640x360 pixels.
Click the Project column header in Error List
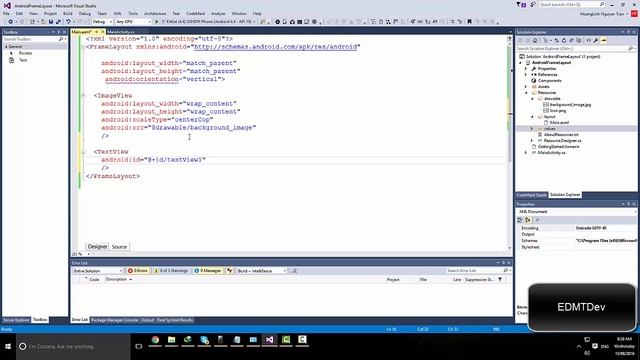[x=393, y=280]
